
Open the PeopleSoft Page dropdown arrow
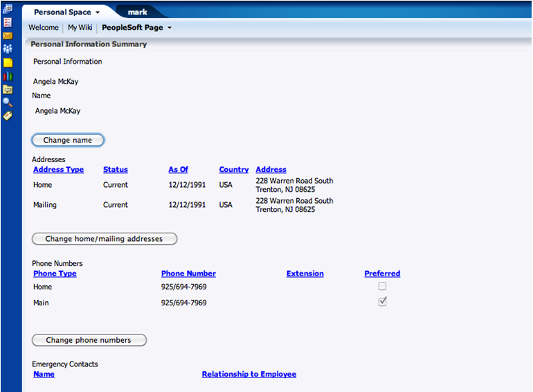coord(170,28)
